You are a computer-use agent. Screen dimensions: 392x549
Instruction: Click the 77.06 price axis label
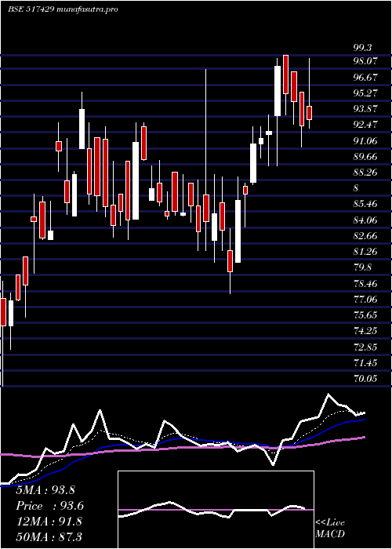point(366,299)
